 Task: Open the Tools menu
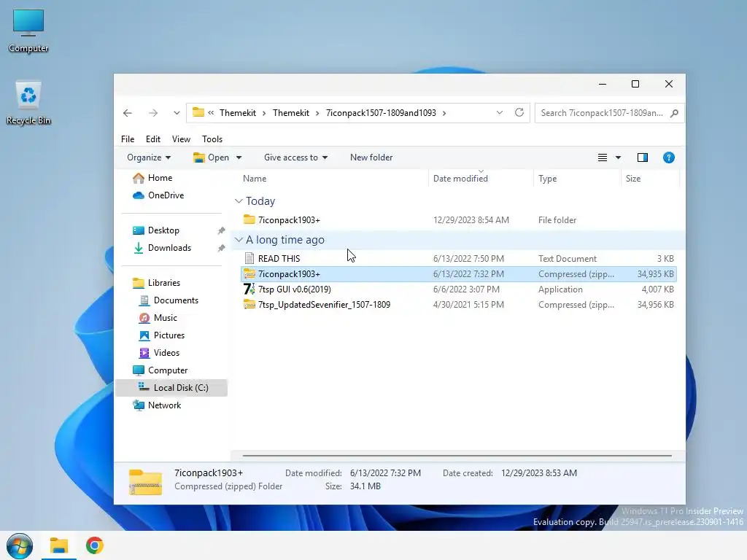212,139
